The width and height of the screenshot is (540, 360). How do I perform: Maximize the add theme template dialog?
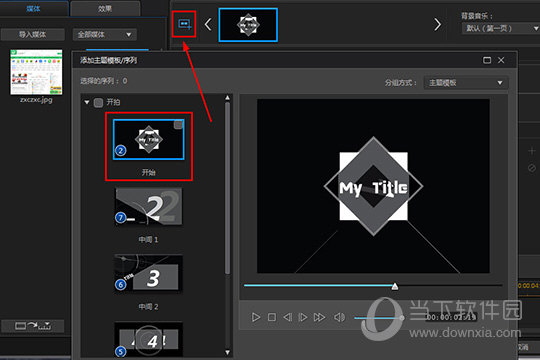pyautogui.click(x=487, y=60)
